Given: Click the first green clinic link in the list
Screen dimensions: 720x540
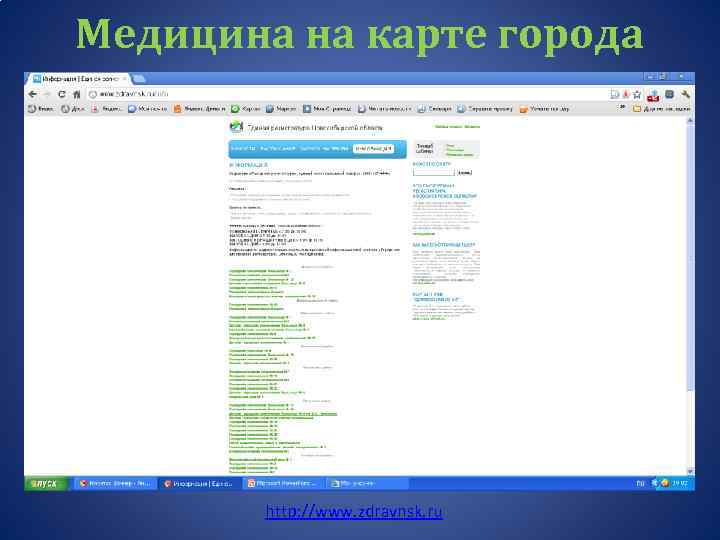Looking at the screenshot, I should [259, 271].
